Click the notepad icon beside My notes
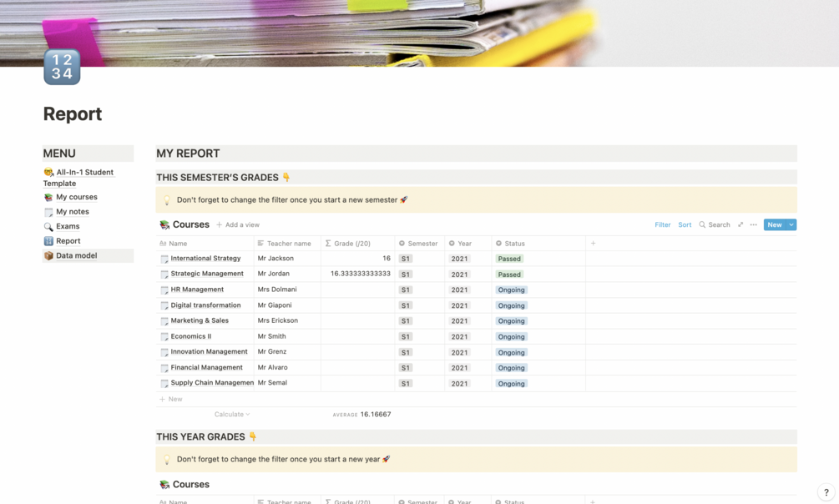The width and height of the screenshot is (839, 504). point(48,212)
